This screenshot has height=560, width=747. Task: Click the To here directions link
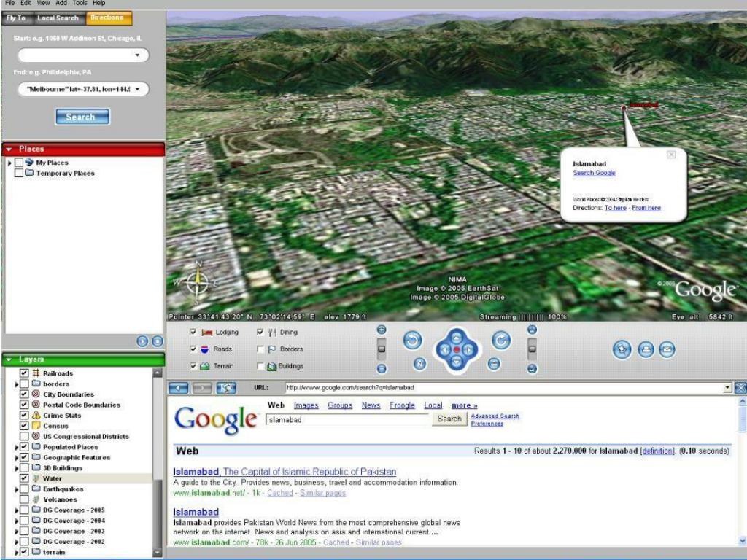(x=616, y=208)
